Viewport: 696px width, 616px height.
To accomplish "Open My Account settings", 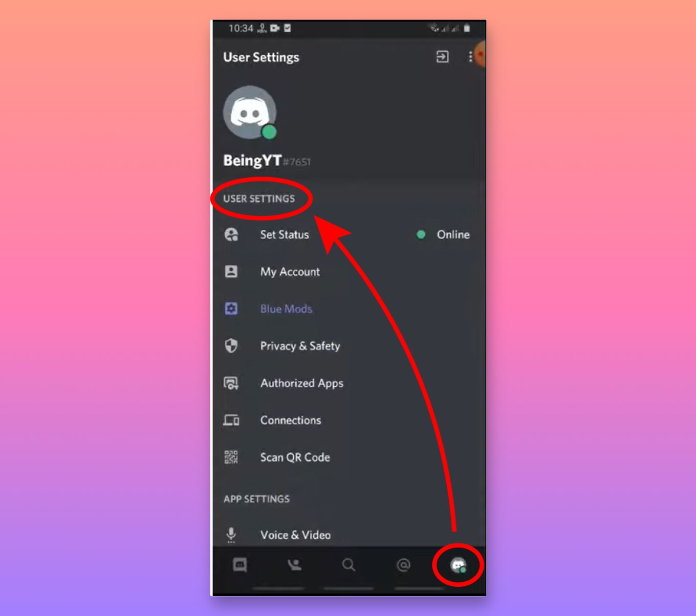I will click(x=290, y=272).
